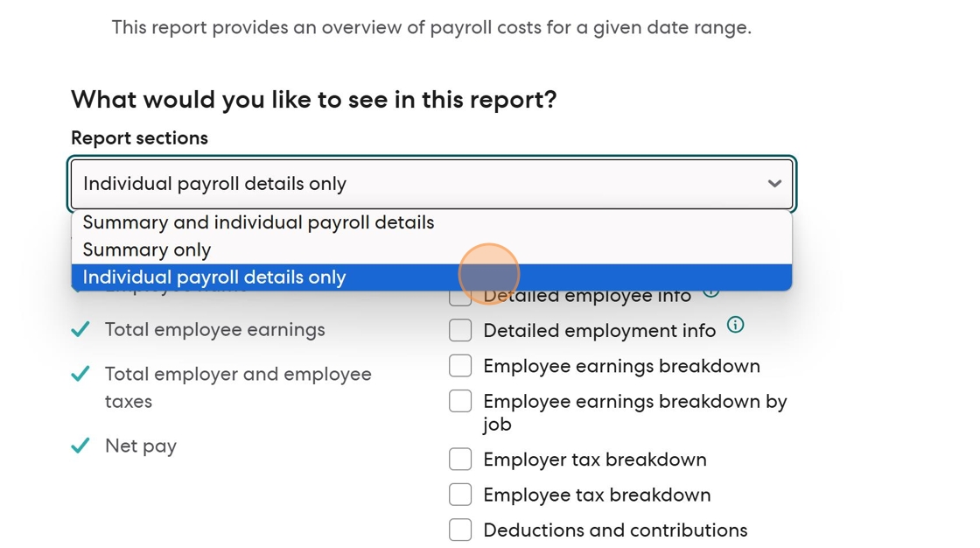The image size is (980, 548).
Task: Click the checkmark icon beside Net pay
Action: 80,446
